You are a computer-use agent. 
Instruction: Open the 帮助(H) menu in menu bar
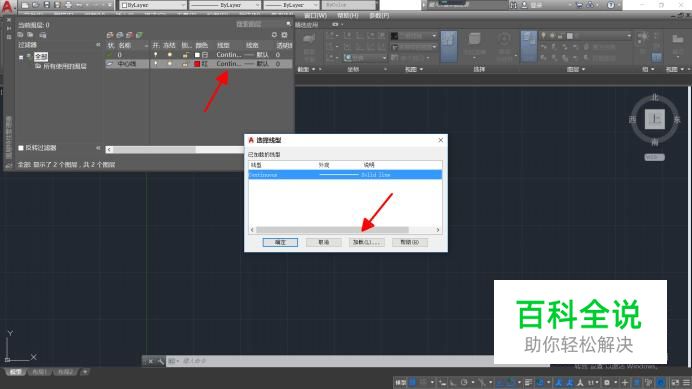[347, 15]
